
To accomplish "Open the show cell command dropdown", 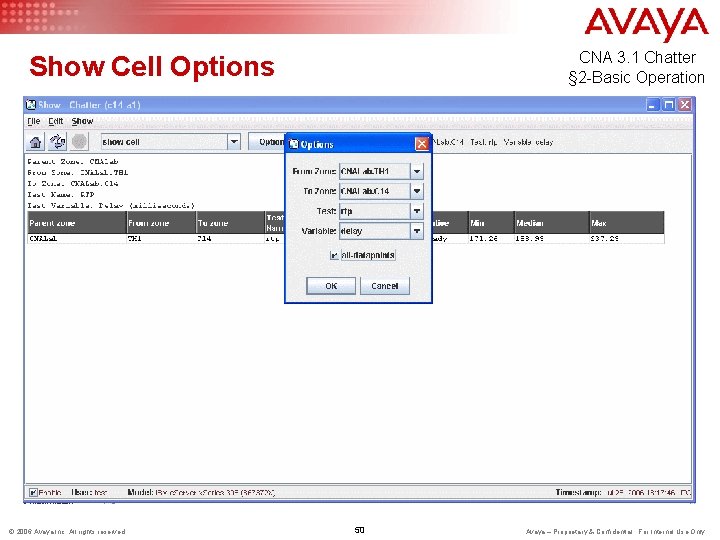I will [x=234, y=142].
